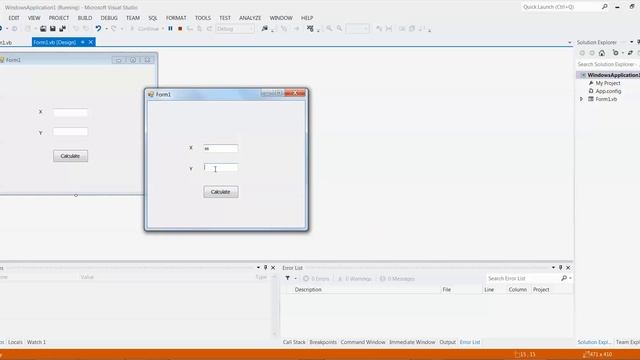
Task: Click the X textbox in running Form1
Action: [220, 148]
